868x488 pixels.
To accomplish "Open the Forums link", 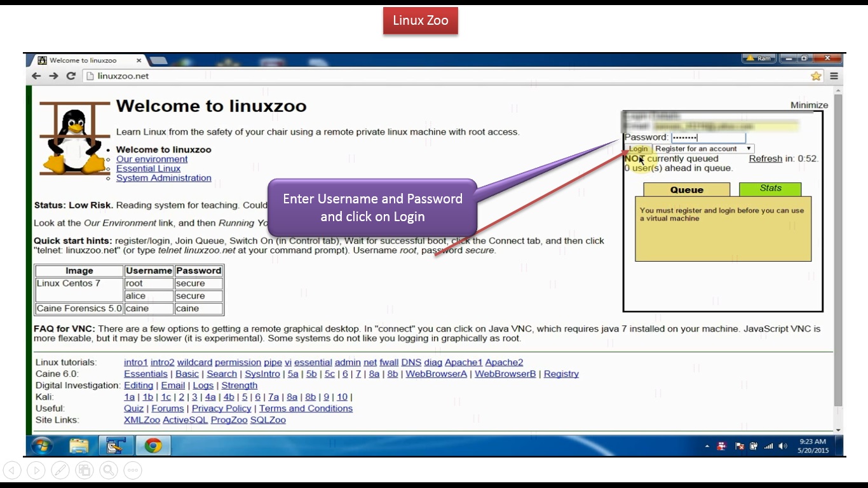I will pyautogui.click(x=168, y=409).
